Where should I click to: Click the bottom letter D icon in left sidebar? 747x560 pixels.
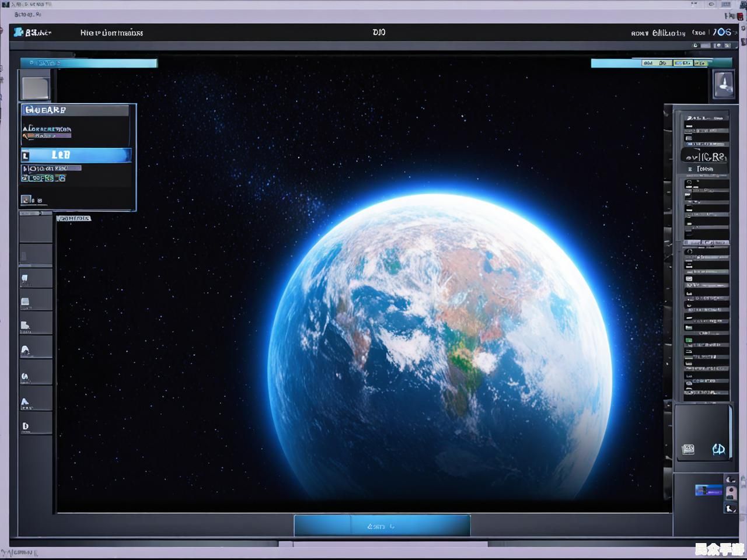25,426
